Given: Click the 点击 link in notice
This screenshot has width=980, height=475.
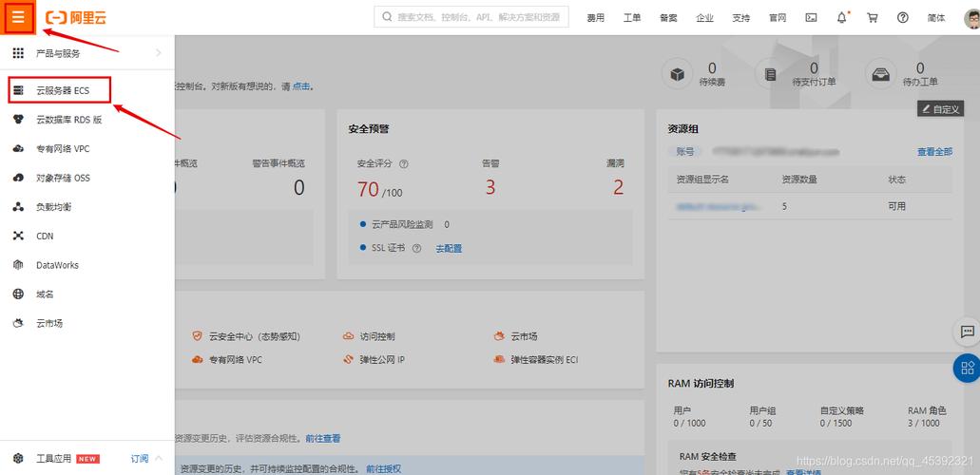Looking at the screenshot, I should (301, 86).
